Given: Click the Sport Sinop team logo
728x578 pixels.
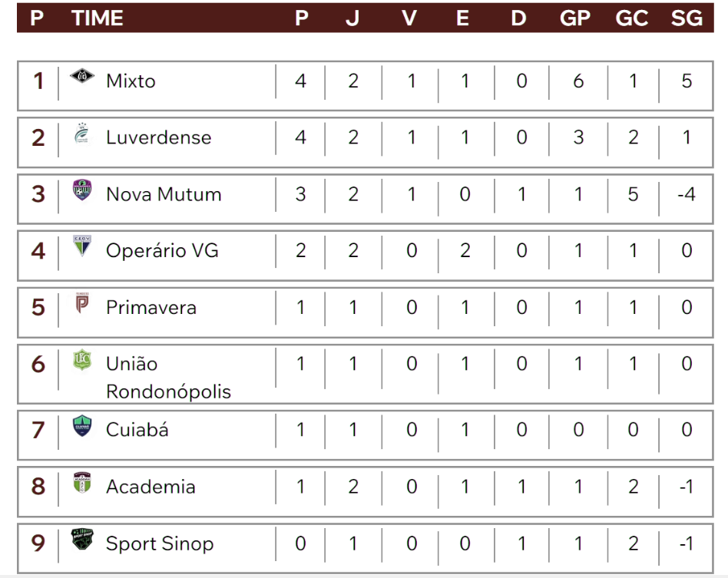Looking at the screenshot, I should point(82,540).
